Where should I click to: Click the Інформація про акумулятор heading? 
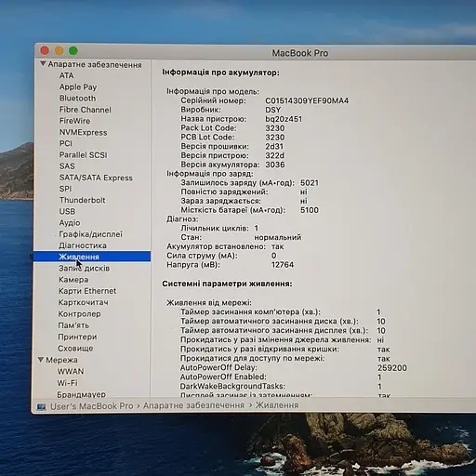(220, 73)
